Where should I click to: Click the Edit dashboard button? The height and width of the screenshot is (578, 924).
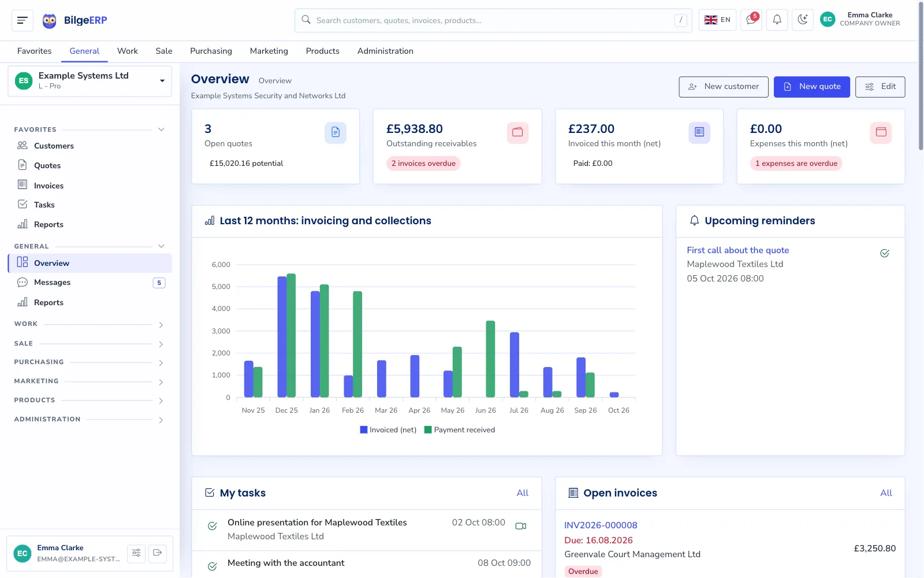pos(880,87)
